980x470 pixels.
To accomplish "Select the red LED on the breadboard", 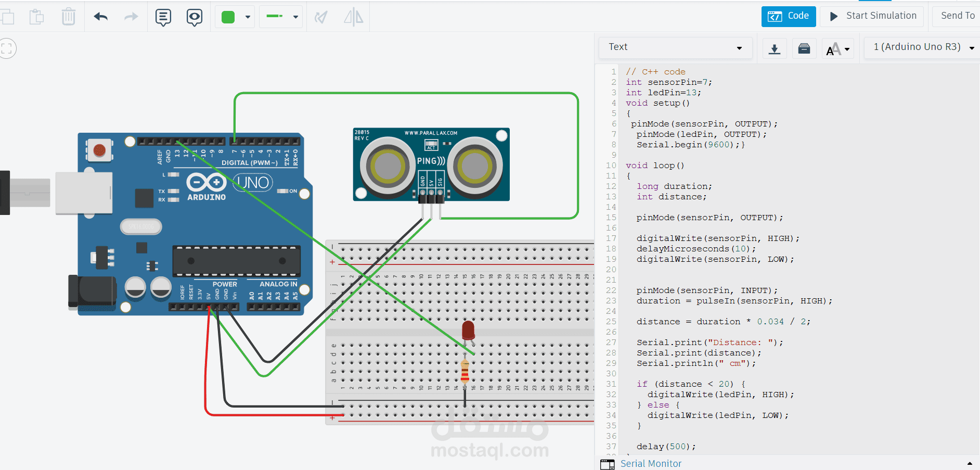I will point(468,332).
